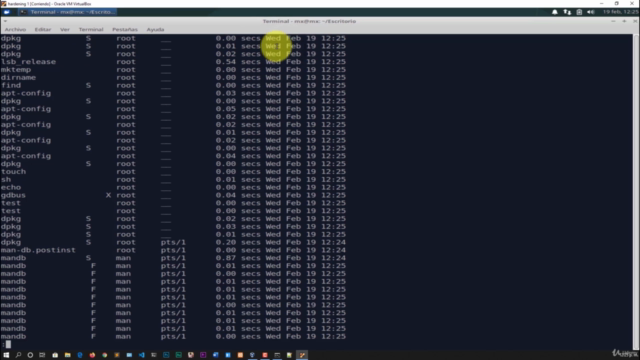The height and width of the screenshot is (360, 640).
Task: Open Task View on the taskbar
Action: click(x=42, y=355)
